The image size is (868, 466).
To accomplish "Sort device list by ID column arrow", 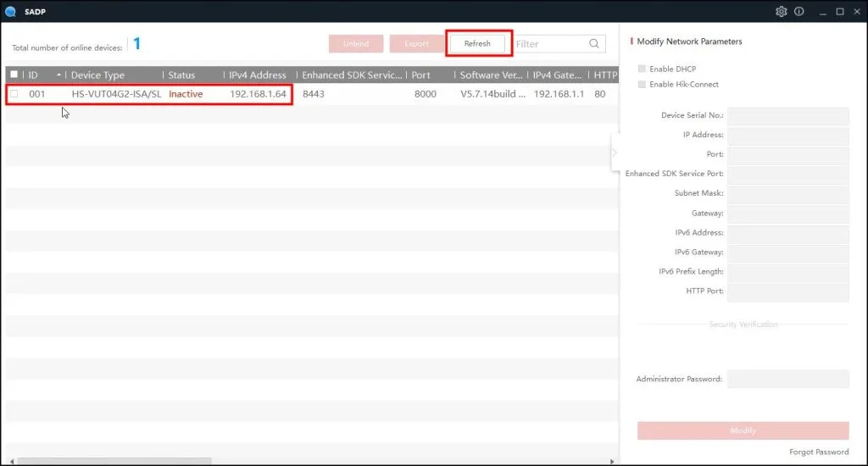I will click(58, 75).
